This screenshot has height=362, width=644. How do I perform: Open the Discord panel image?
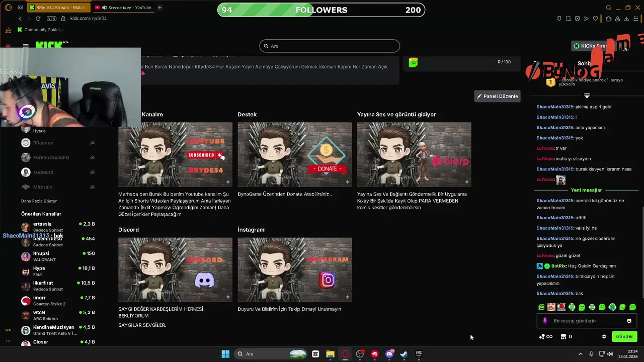click(x=175, y=269)
